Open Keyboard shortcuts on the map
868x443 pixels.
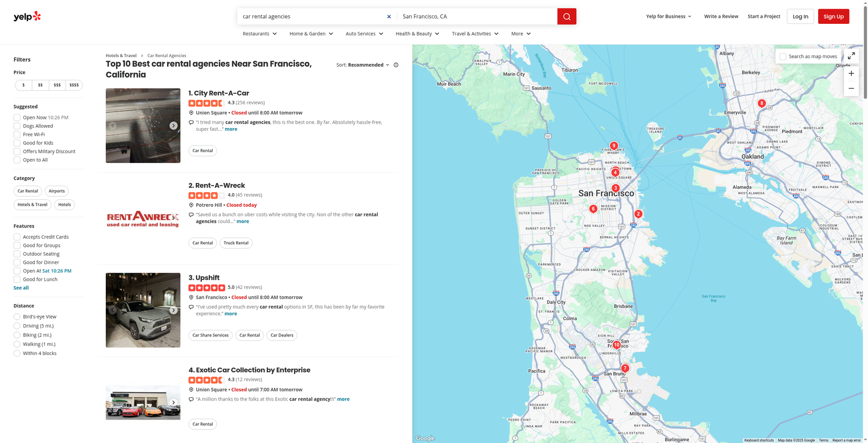click(759, 440)
